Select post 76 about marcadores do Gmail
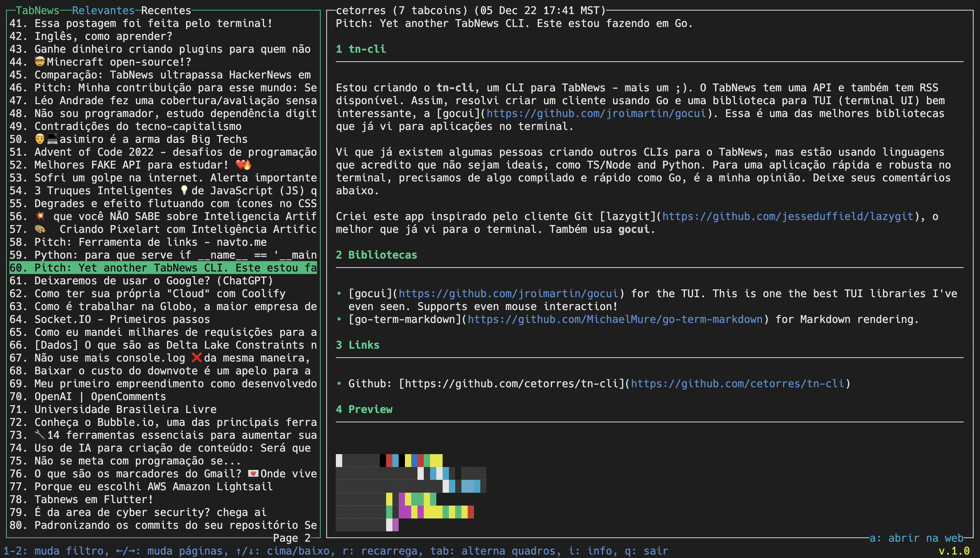 163,474
